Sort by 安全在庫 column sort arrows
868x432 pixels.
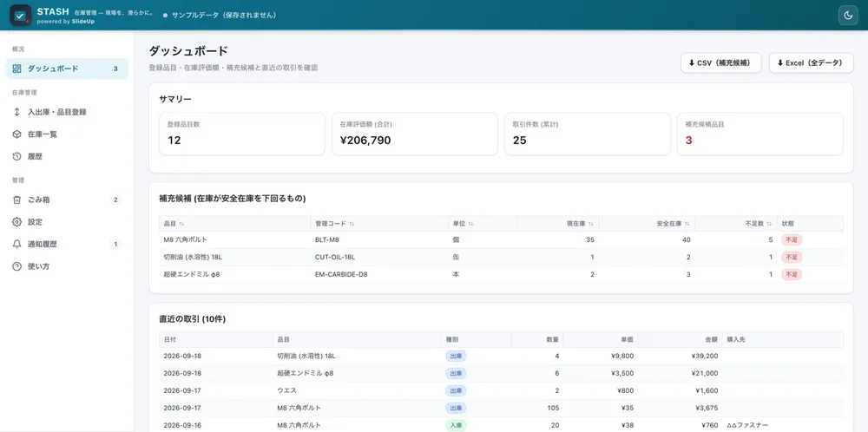(x=687, y=224)
